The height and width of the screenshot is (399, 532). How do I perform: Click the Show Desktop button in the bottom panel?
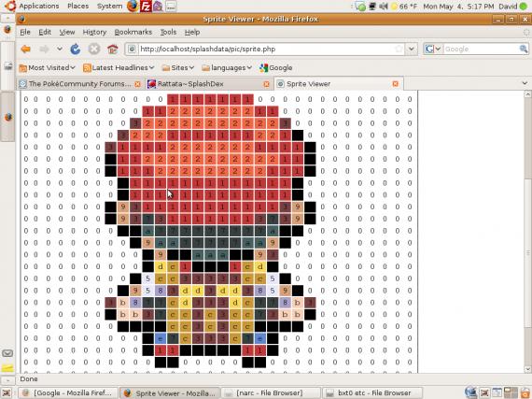[7, 392]
